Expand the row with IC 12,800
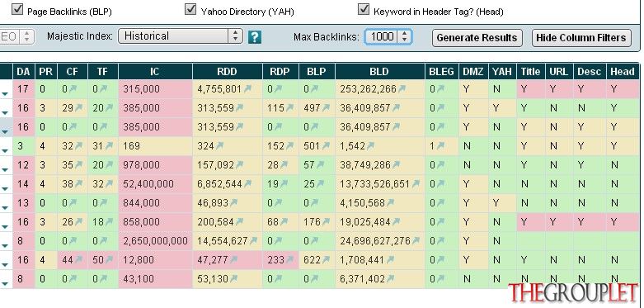644x308 pixels. pyautogui.click(x=5, y=265)
